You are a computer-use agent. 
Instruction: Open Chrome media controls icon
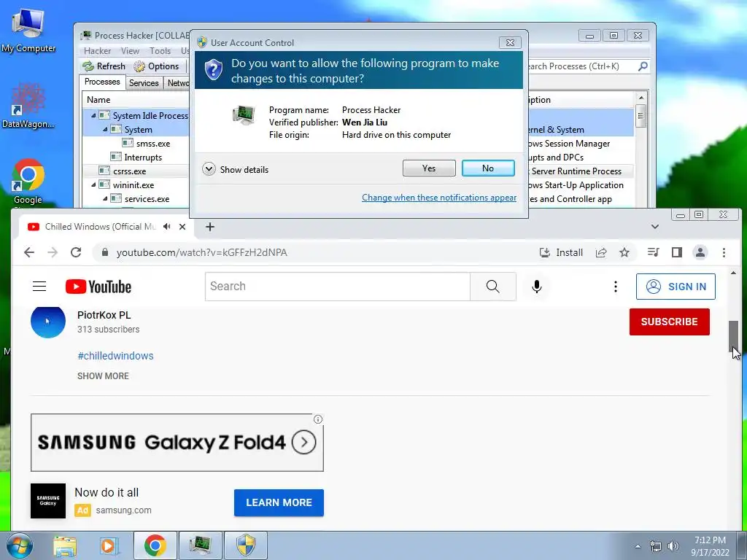[653, 252]
